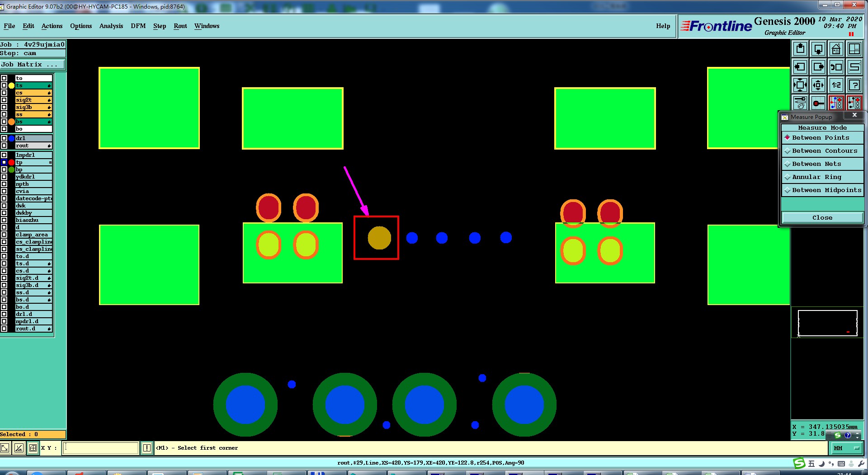Click the pan up view icon
Viewport: 868px width, 475px height.
click(x=800, y=49)
